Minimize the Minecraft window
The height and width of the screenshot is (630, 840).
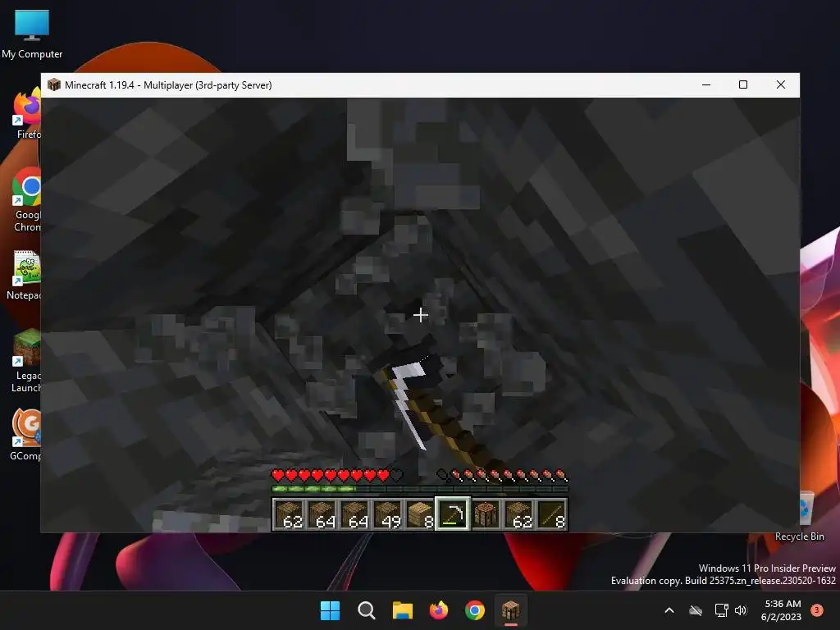point(706,84)
